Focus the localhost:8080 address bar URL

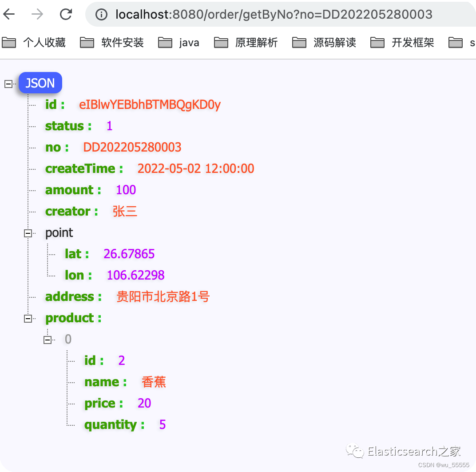click(x=274, y=14)
